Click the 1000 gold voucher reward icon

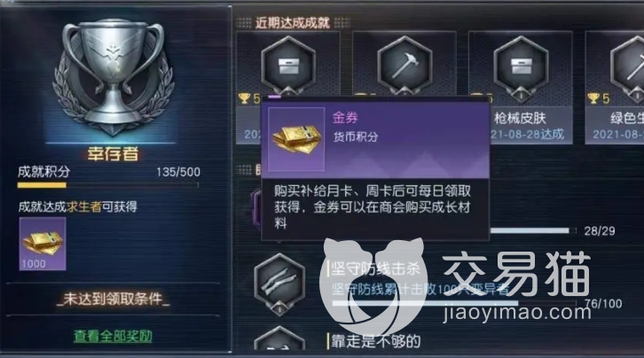pyautogui.click(x=43, y=244)
